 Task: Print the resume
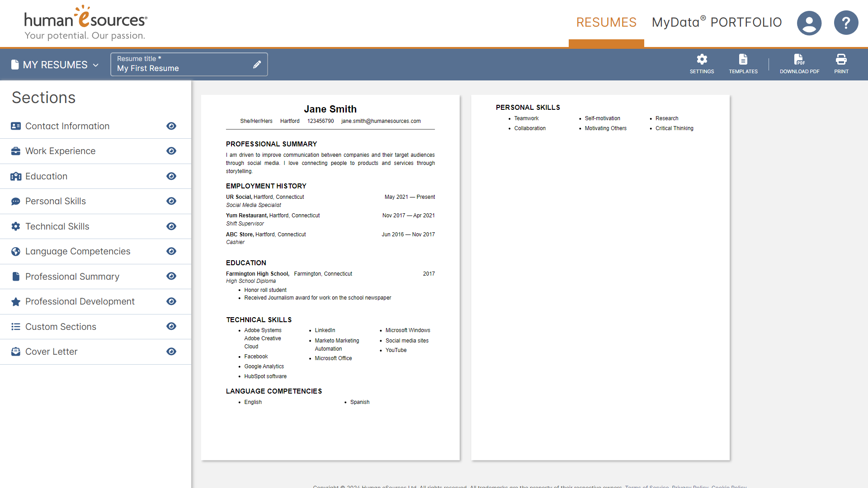[x=841, y=64]
